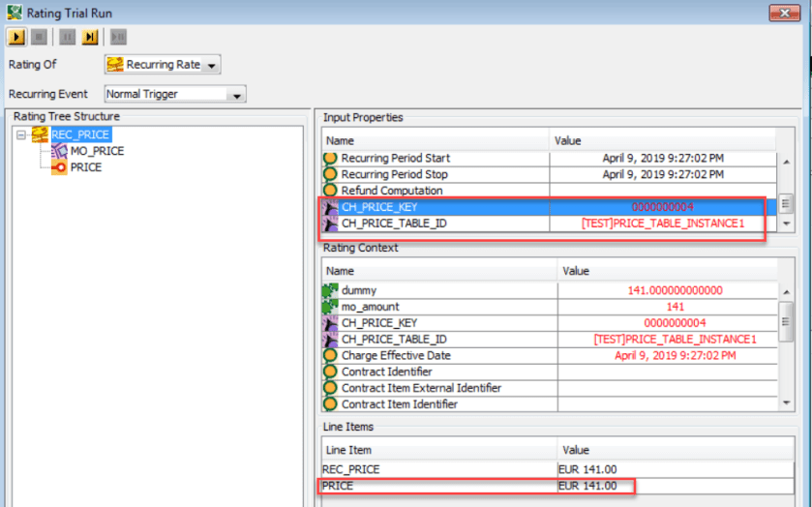Click the Run (play) toolbar button

pyautogui.click(x=16, y=37)
